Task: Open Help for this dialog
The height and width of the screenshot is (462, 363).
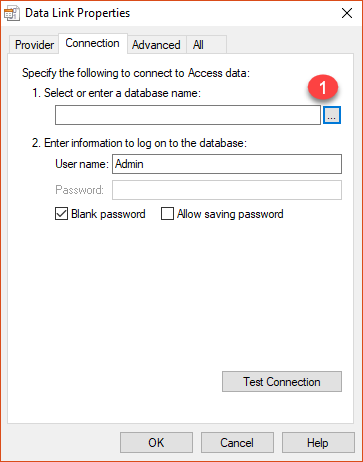Action: pyautogui.click(x=318, y=443)
